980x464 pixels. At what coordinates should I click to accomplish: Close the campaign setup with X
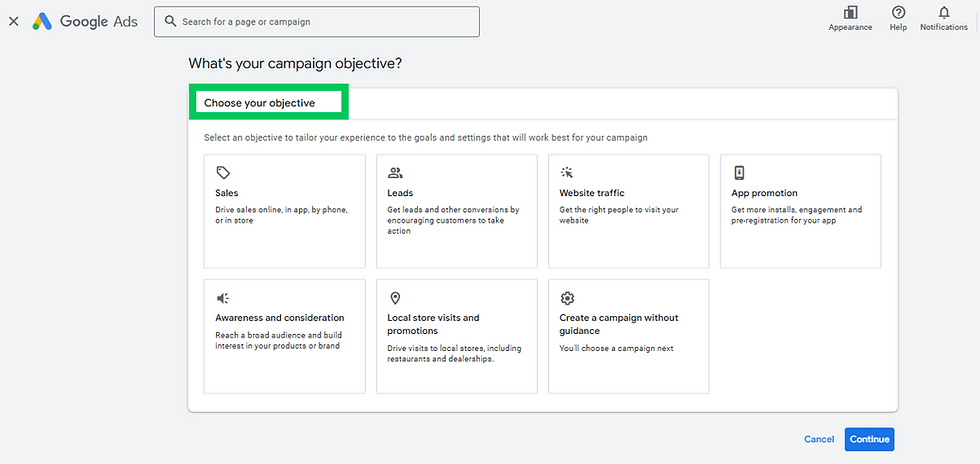pyautogui.click(x=13, y=21)
